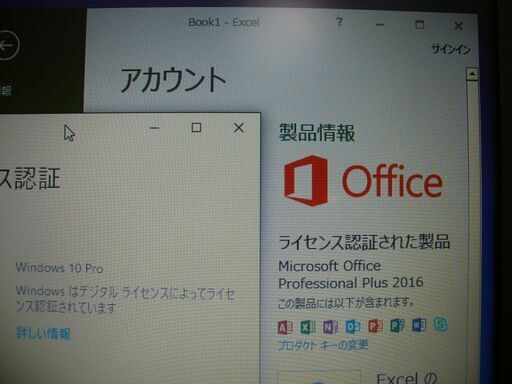Click the Word app icon
Screen dimensions: 512x384
(419, 325)
